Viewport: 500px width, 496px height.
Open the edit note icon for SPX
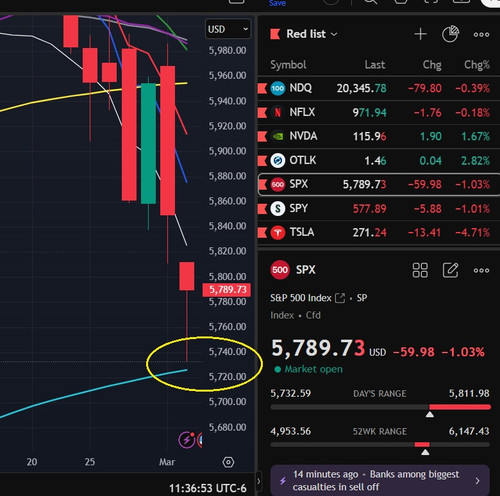click(450, 270)
